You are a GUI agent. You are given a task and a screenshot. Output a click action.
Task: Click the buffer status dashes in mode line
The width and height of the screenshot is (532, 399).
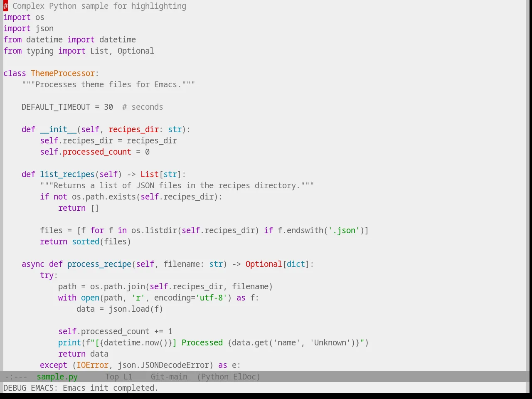click(16, 377)
